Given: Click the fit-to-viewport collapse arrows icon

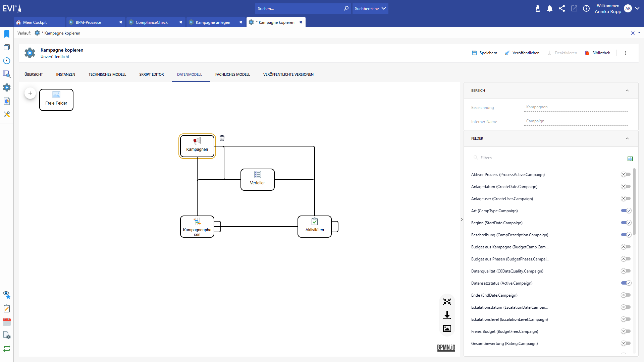Looking at the screenshot, I should point(447,302).
